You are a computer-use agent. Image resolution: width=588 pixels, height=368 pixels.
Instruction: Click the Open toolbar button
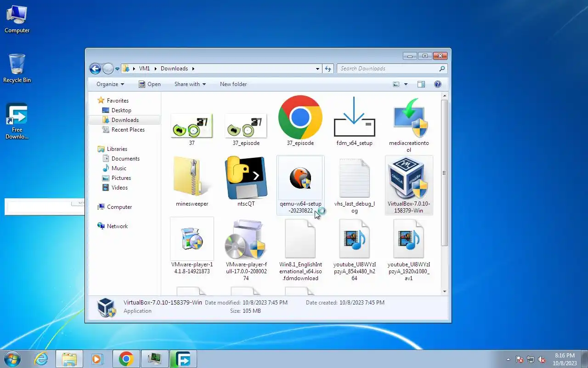150,84
